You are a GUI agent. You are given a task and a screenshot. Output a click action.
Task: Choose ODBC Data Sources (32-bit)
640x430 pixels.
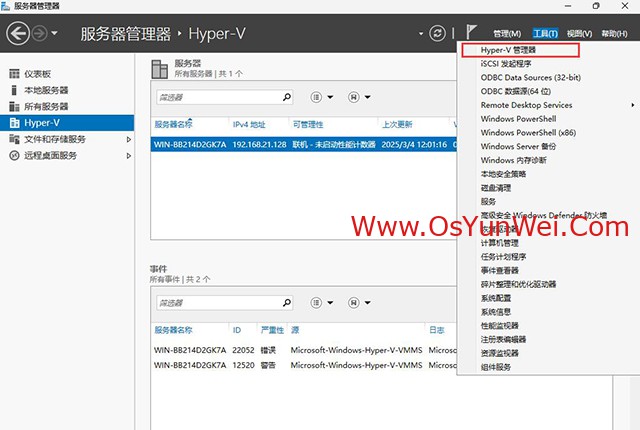point(531,78)
